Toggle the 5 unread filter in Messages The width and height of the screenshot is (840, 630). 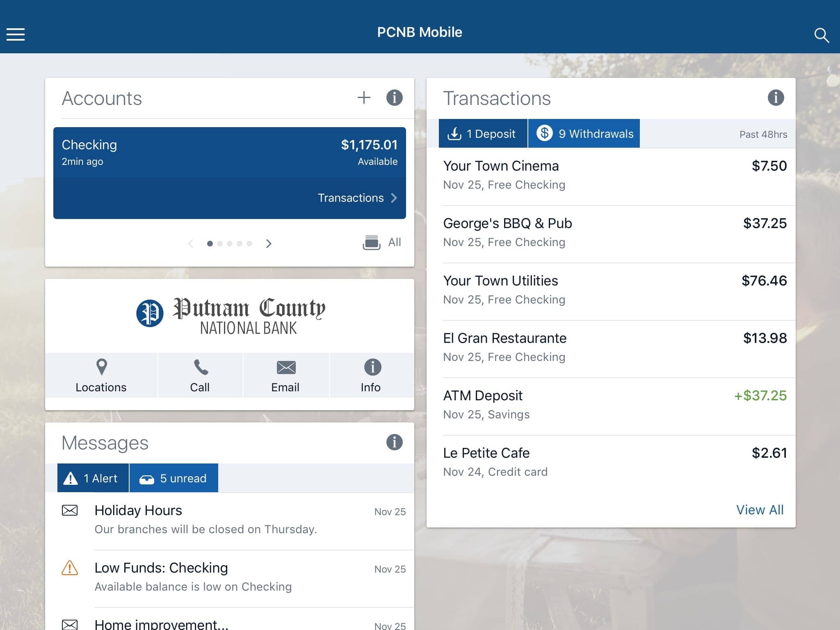[x=174, y=478]
